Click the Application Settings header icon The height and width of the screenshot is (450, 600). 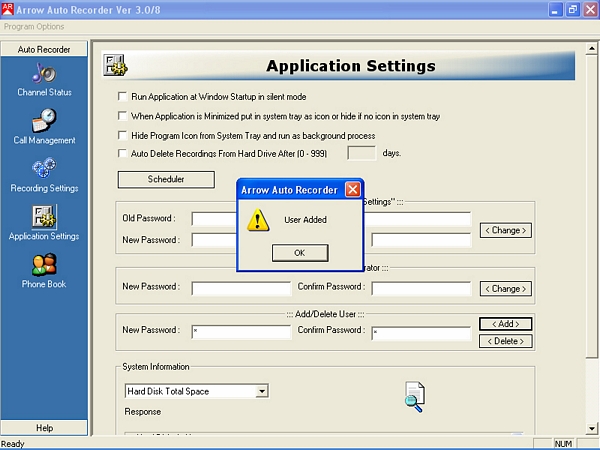[x=116, y=65]
